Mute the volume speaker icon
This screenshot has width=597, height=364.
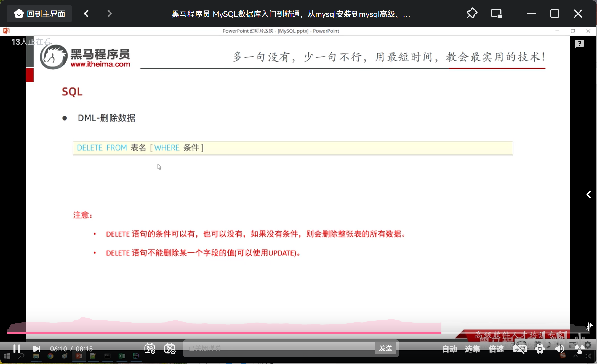click(x=559, y=349)
